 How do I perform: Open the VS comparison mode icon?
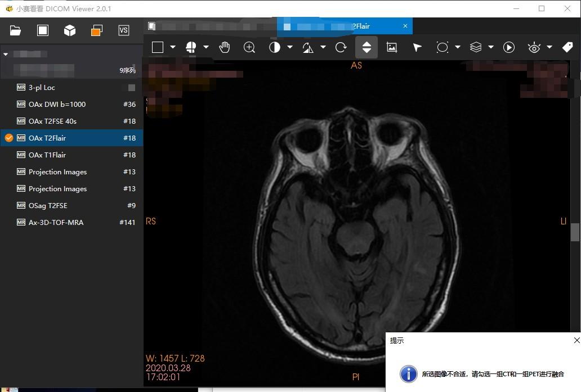[x=124, y=30]
